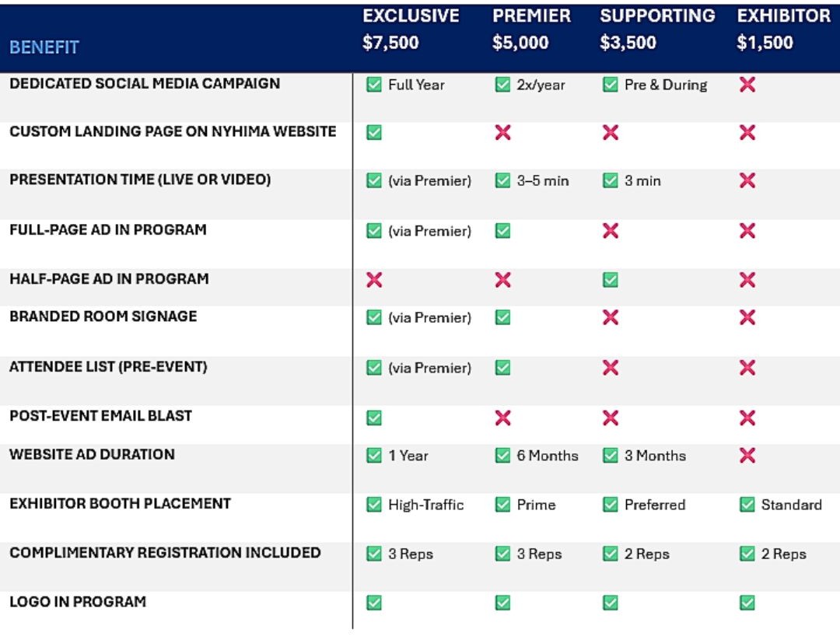Click the BENEFIT header label
The height and width of the screenshot is (640, 840).
click(44, 47)
